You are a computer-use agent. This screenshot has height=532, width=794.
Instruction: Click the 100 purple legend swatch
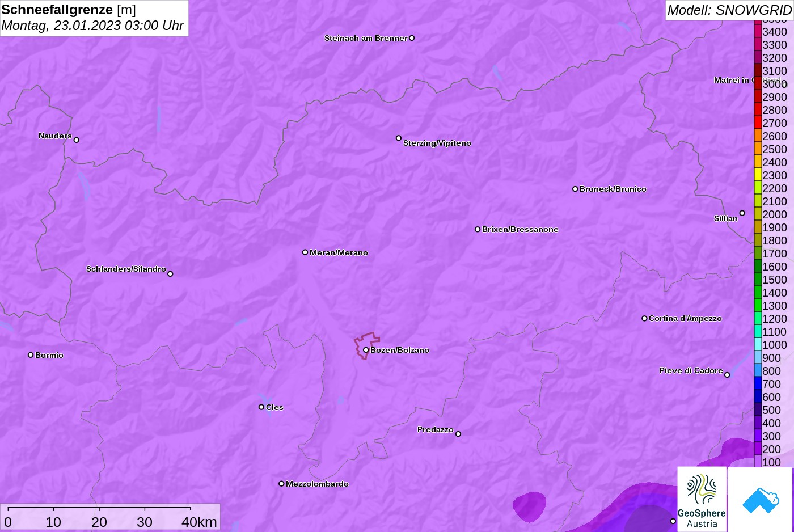[758, 462]
